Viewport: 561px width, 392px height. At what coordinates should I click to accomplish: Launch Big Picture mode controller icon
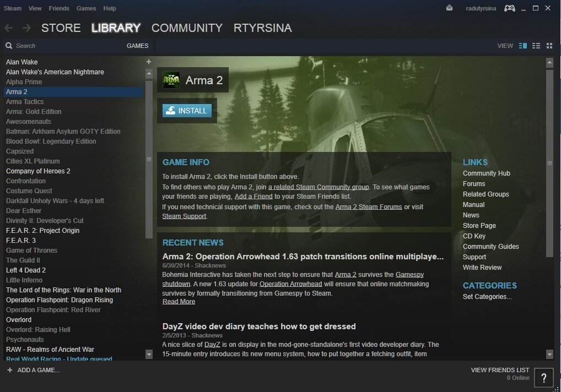tap(510, 8)
